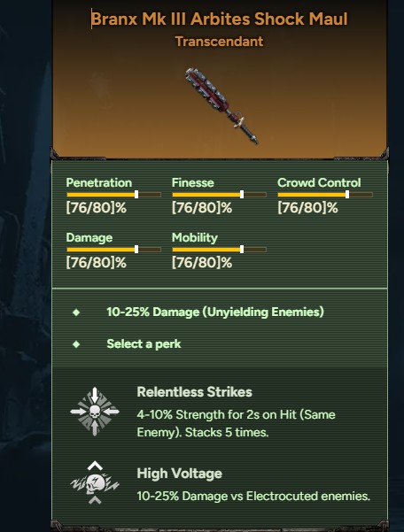Adjust the Penetration stat slider handle

point(136,195)
